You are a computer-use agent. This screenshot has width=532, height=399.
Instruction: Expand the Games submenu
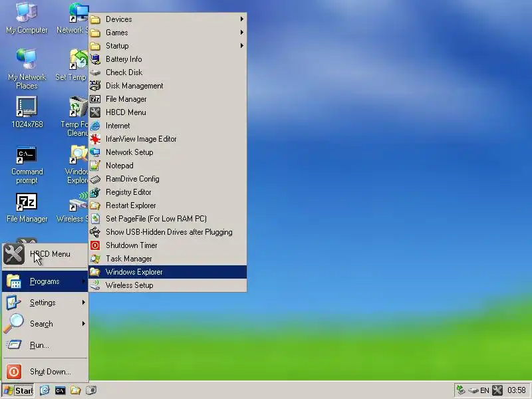click(x=168, y=33)
